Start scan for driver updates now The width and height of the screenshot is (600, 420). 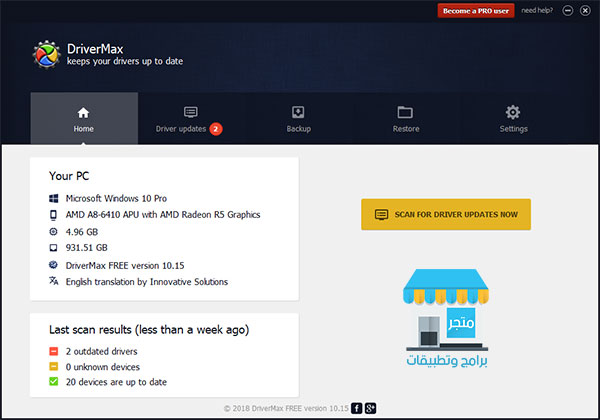446,214
